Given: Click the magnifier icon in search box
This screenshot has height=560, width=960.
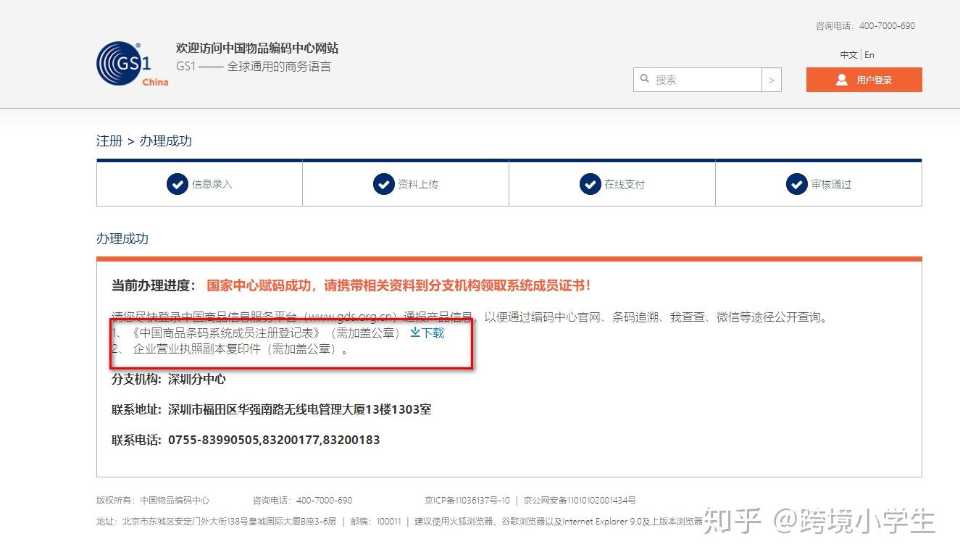Looking at the screenshot, I should point(646,80).
